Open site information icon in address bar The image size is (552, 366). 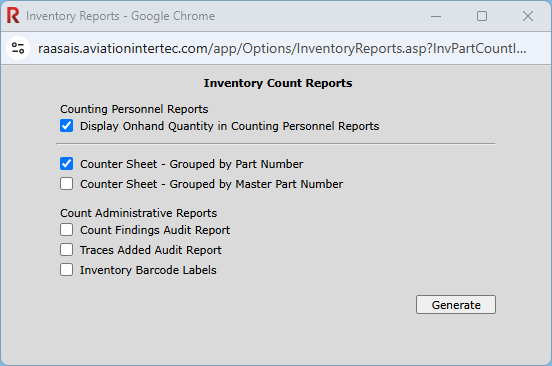pyautogui.click(x=18, y=48)
